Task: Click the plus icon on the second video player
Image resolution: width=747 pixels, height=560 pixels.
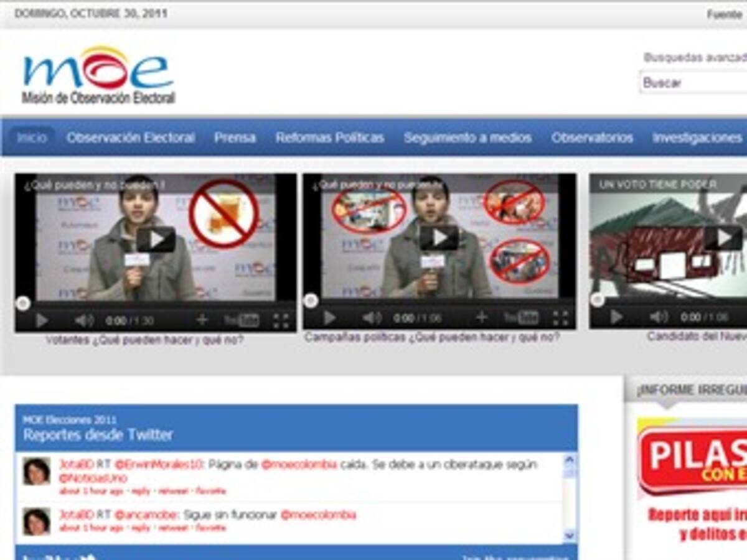Action: [482, 317]
